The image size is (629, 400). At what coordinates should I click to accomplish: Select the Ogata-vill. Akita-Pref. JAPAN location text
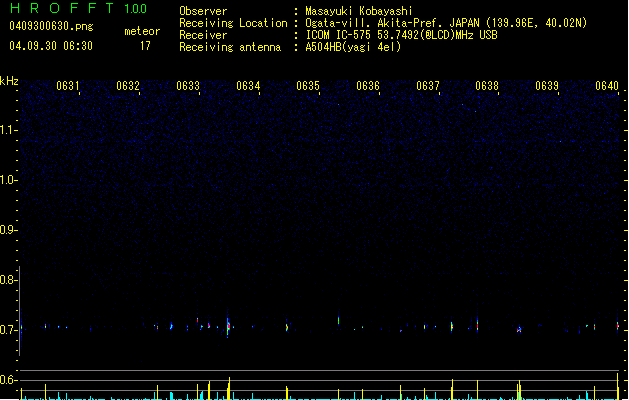(446, 23)
